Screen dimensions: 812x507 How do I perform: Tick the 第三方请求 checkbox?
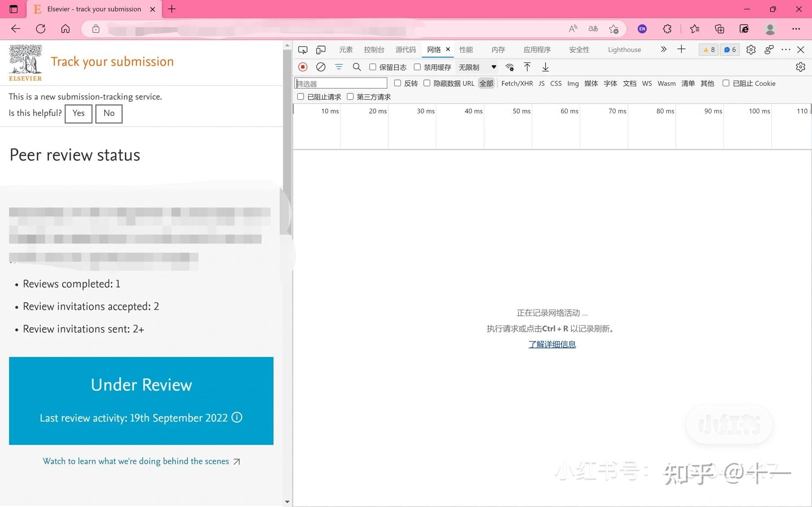[x=350, y=97]
